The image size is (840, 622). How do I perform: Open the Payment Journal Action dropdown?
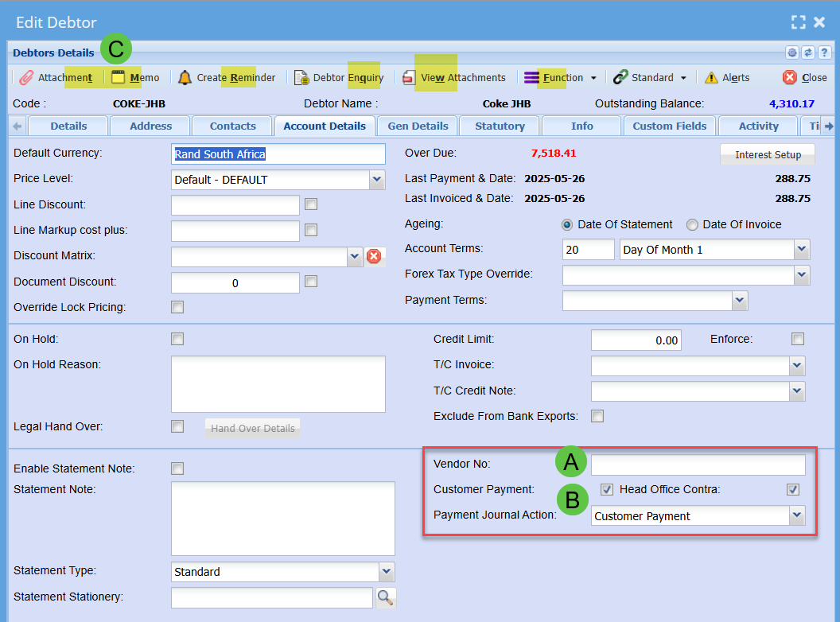[796, 515]
